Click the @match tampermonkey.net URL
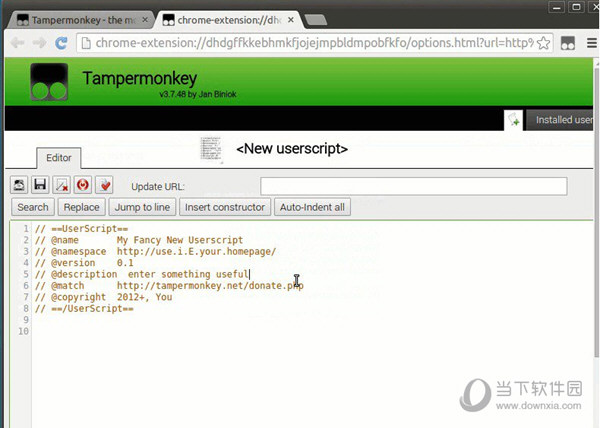600x428 pixels. pyautogui.click(x=210, y=286)
